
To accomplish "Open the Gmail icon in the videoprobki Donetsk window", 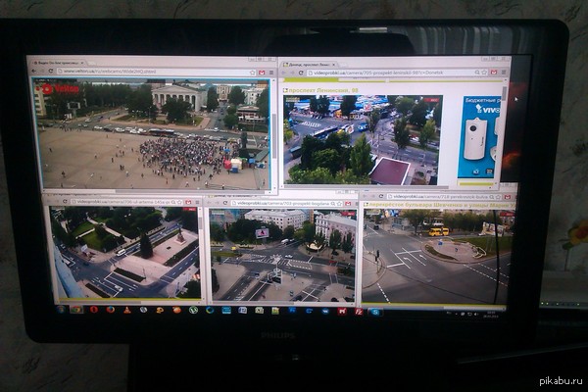I will [493, 73].
